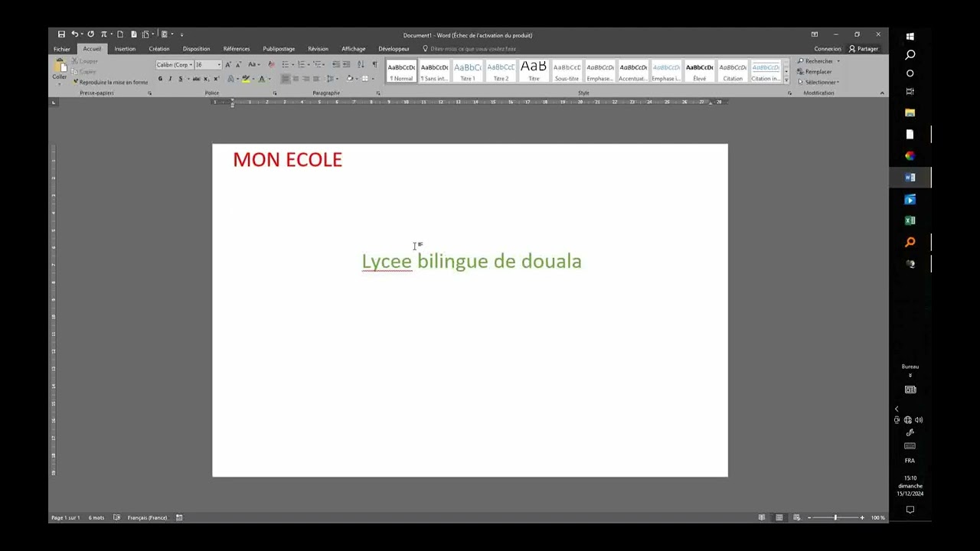Apply strikethrough formatting
The width and height of the screenshot is (980, 551).
(196, 79)
